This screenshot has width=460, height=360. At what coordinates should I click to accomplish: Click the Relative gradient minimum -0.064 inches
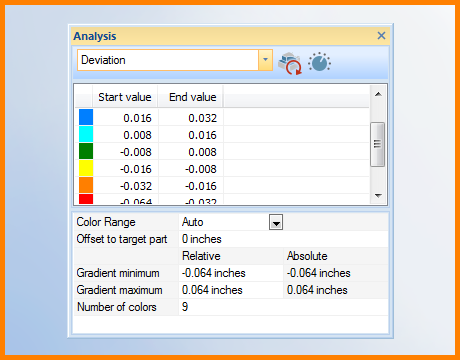[x=214, y=273]
